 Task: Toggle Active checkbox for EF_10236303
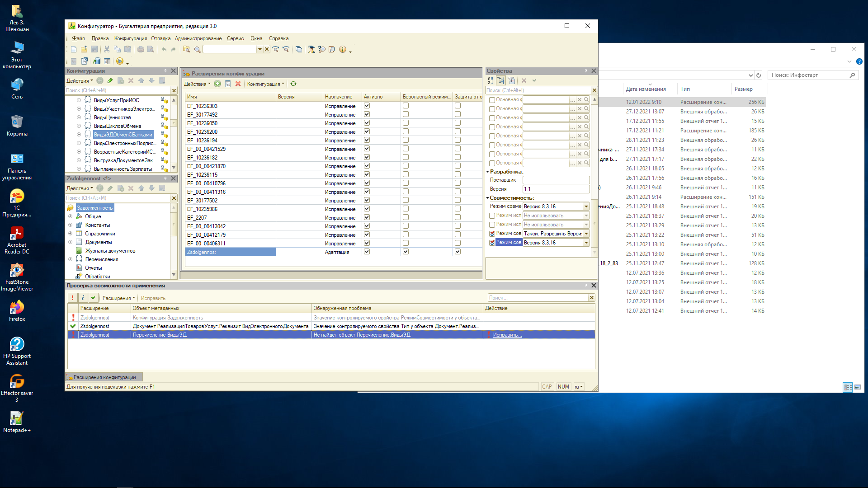(367, 106)
